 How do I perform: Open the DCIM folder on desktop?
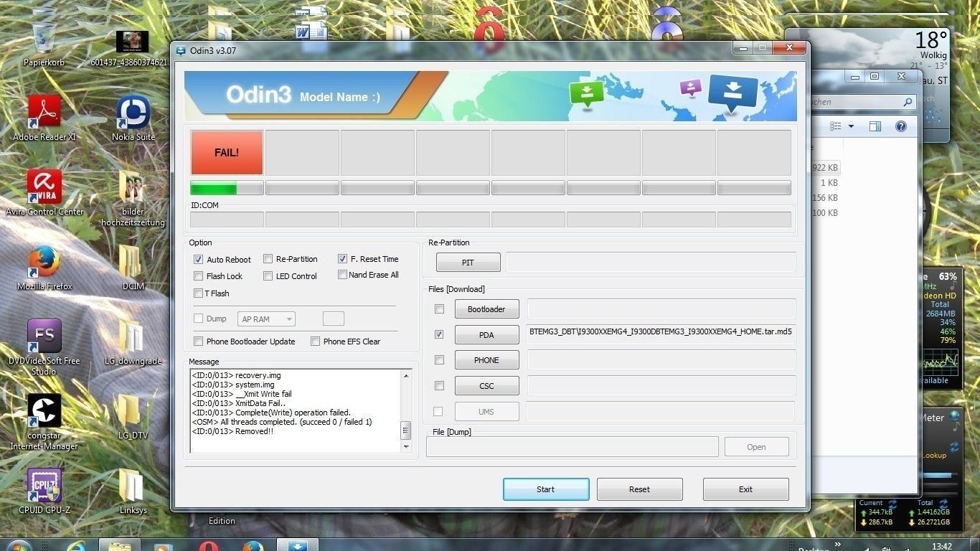[133, 268]
